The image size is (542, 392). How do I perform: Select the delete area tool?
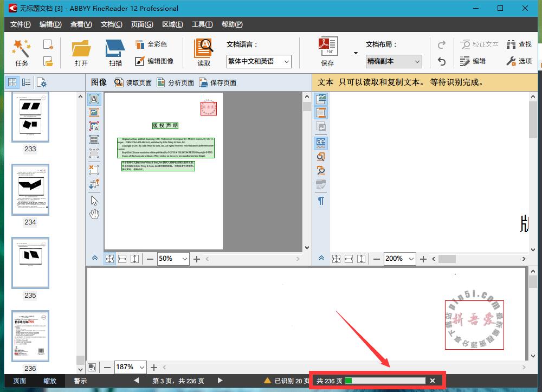click(94, 170)
